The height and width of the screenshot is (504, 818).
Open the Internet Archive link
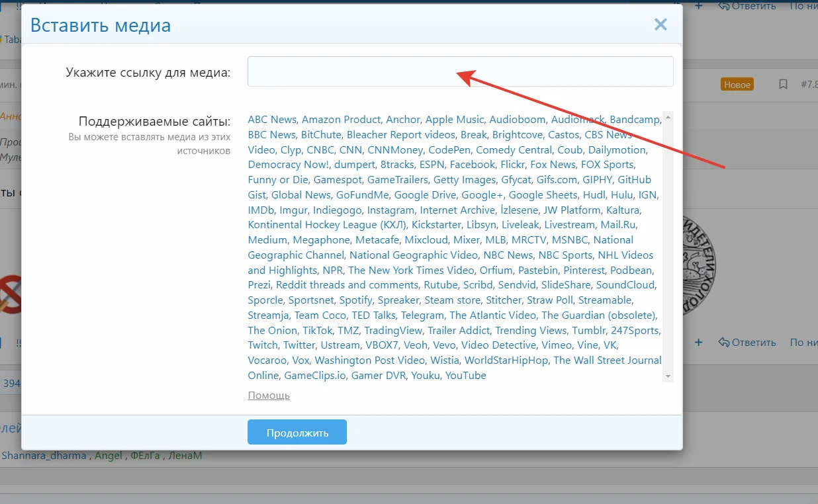tap(457, 210)
